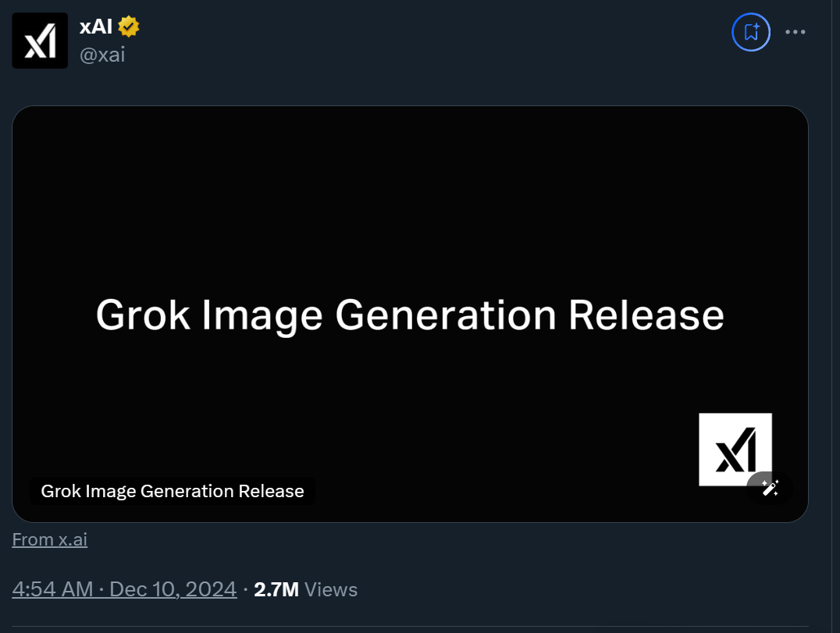Click the bottom-left card caption label
This screenshot has width=840, height=633.
click(x=173, y=491)
